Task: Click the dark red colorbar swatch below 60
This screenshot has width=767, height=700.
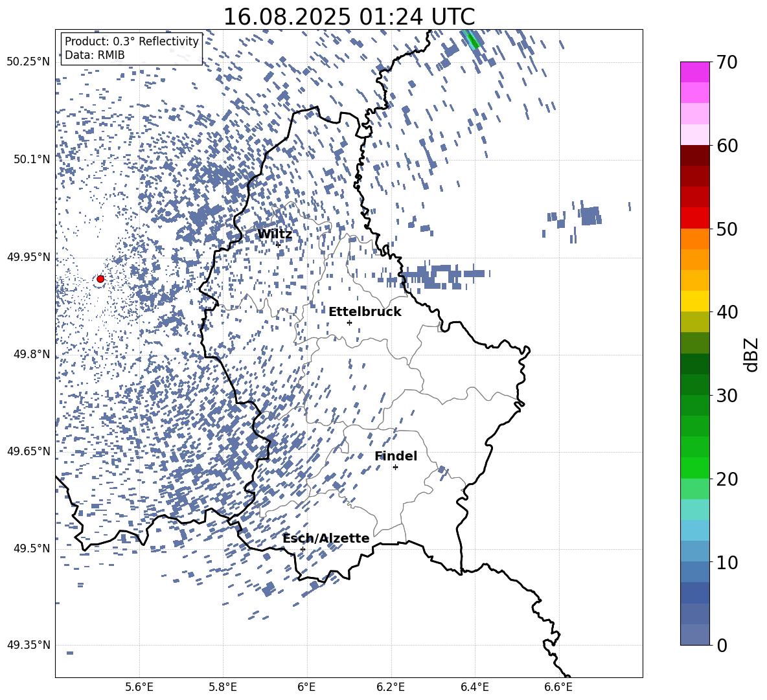Action: pyautogui.click(x=695, y=155)
